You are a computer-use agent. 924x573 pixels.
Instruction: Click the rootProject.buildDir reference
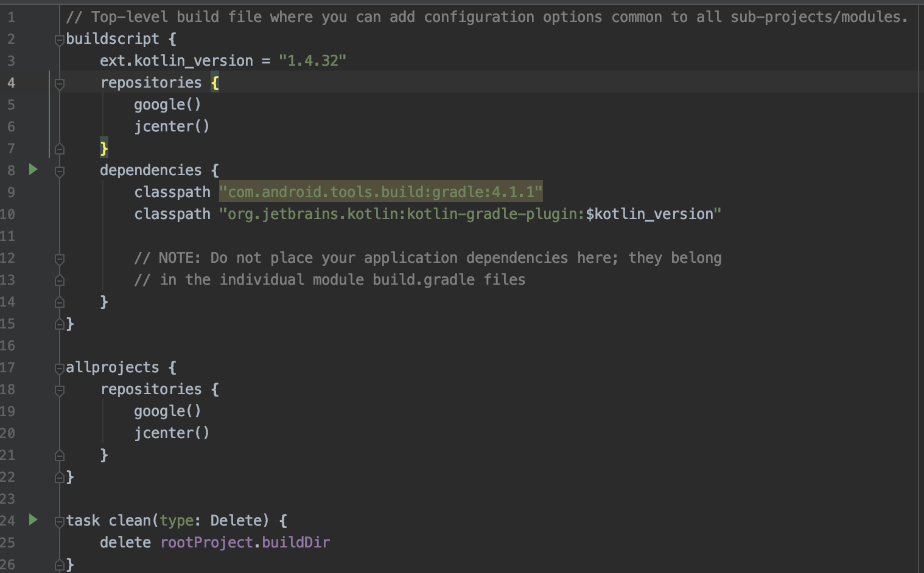(x=245, y=543)
